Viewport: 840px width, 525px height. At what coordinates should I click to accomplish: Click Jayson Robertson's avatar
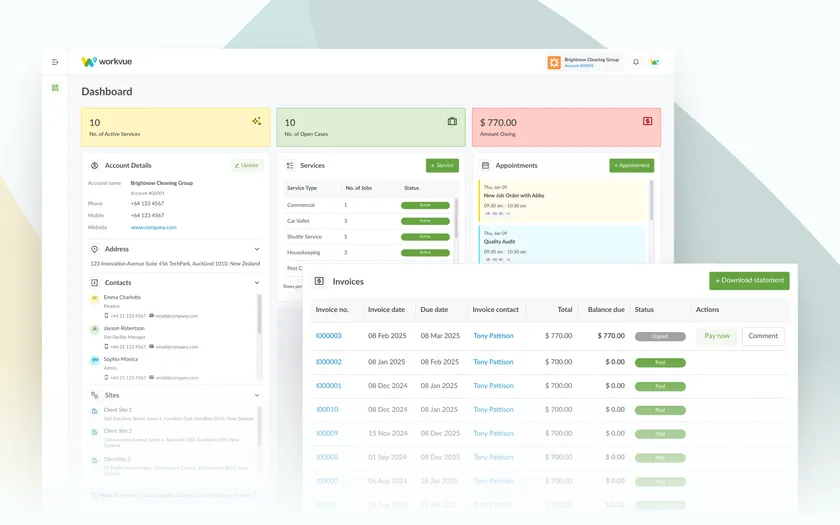95,329
